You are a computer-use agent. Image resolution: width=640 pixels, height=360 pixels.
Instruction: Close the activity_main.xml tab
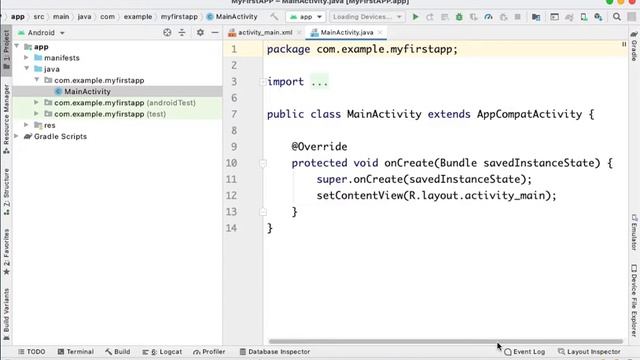(299, 32)
